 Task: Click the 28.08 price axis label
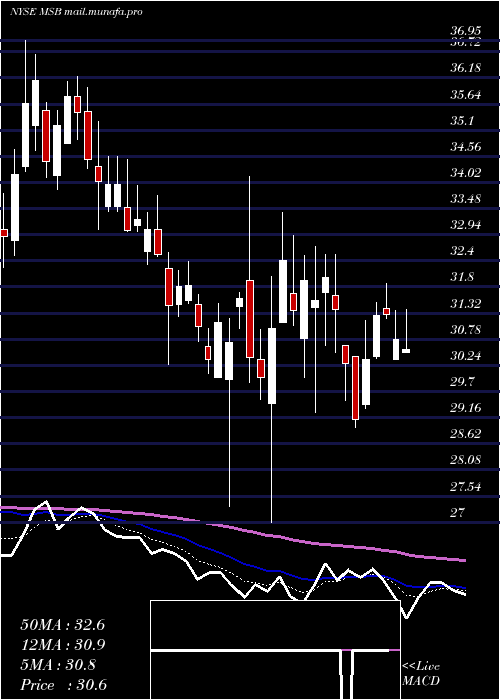(466, 460)
